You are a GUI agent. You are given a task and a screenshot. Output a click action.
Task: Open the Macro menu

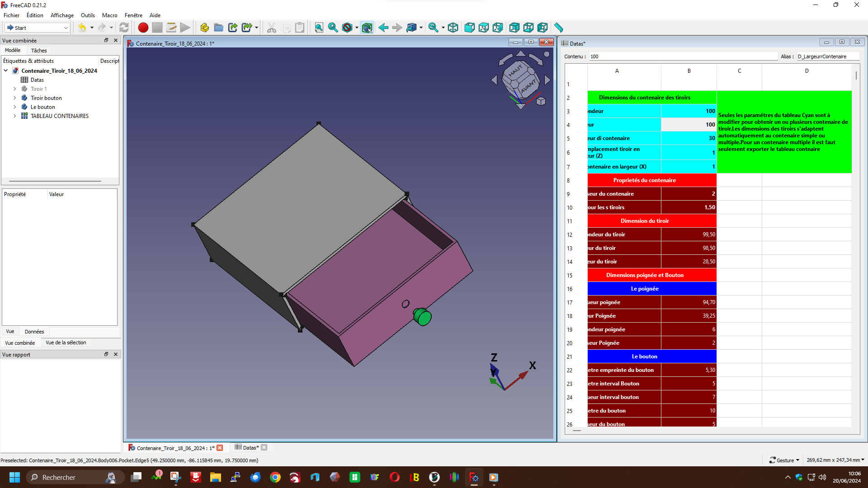pyautogui.click(x=109, y=15)
